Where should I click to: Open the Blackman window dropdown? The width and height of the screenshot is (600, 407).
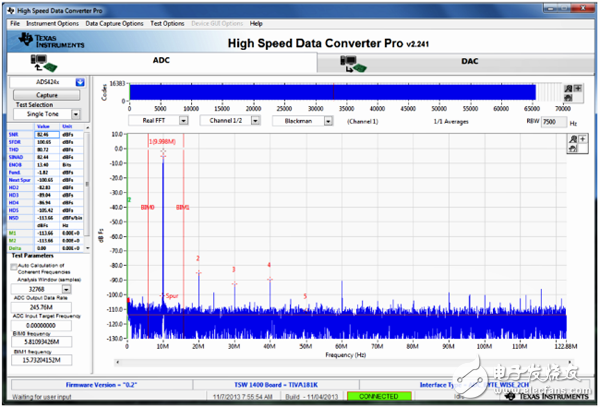click(x=328, y=121)
